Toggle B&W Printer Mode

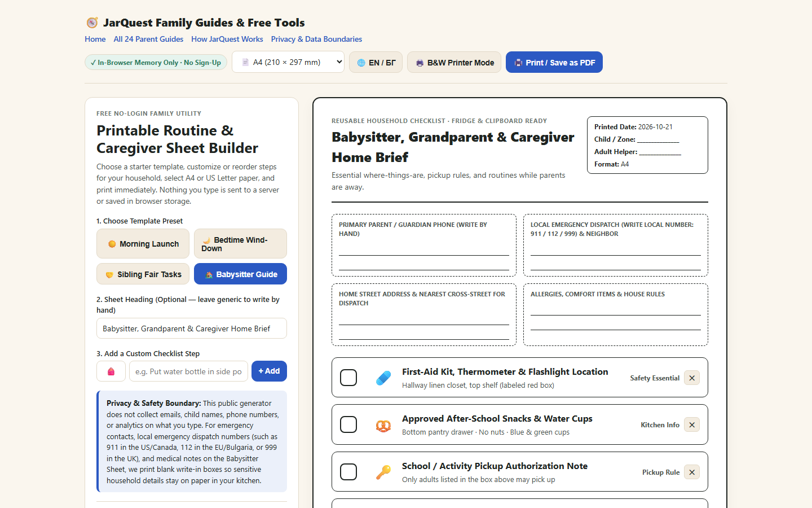(x=454, y=62)
